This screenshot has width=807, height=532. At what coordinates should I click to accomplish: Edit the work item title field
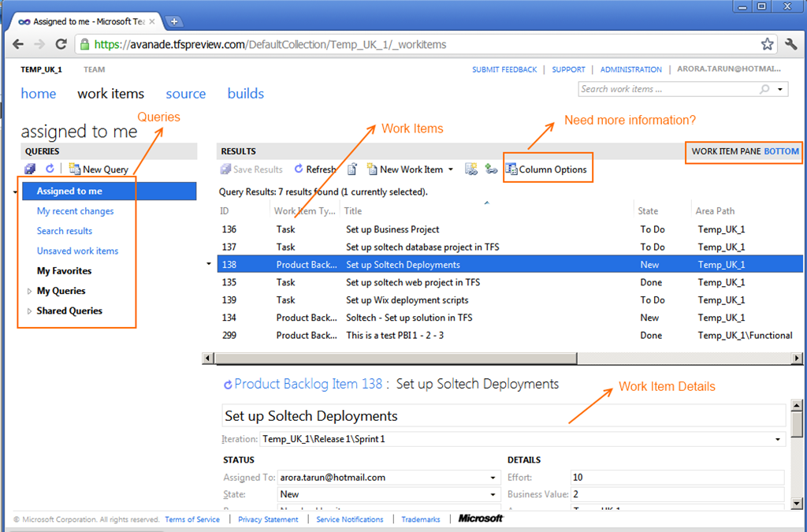point(504,415)
